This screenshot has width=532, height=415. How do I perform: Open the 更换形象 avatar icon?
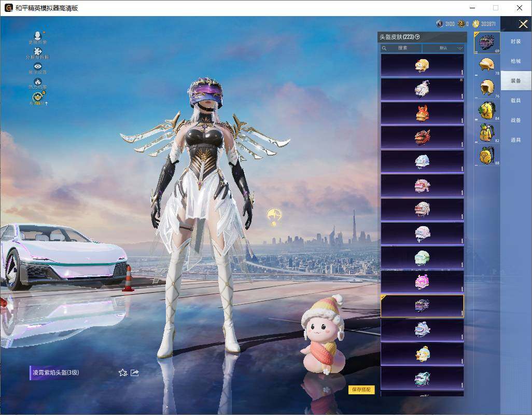38,36
